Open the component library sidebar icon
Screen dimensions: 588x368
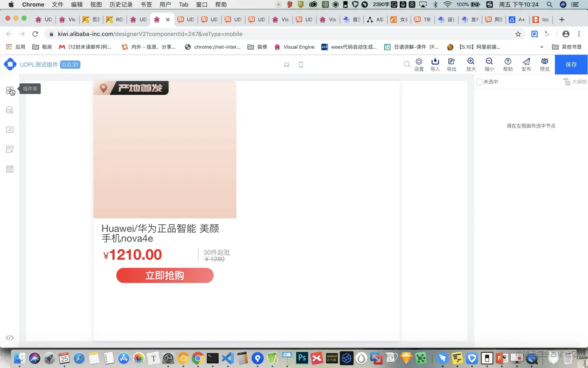click(10, 90)
